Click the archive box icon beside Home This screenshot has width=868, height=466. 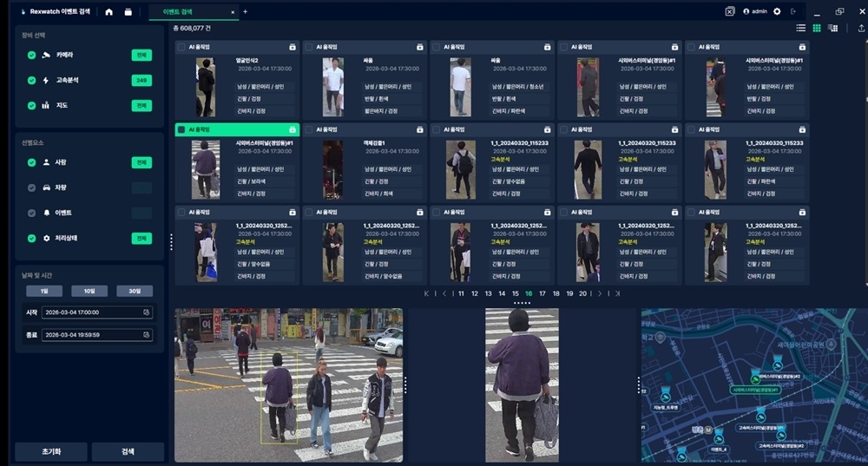click(128, 12)
